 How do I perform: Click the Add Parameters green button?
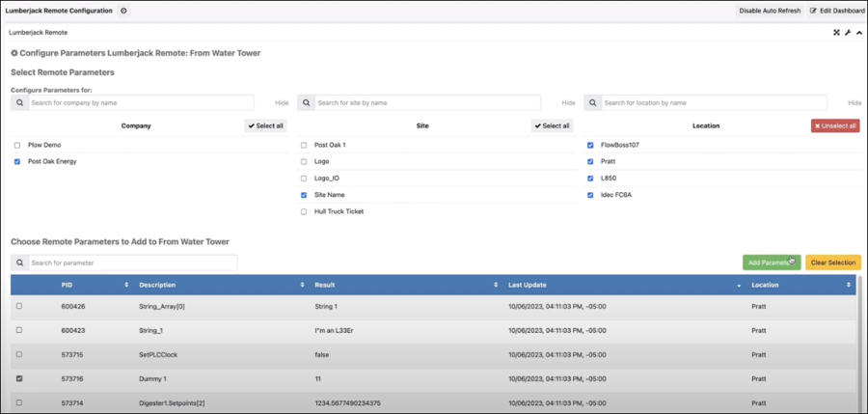[x=772, y=262]
